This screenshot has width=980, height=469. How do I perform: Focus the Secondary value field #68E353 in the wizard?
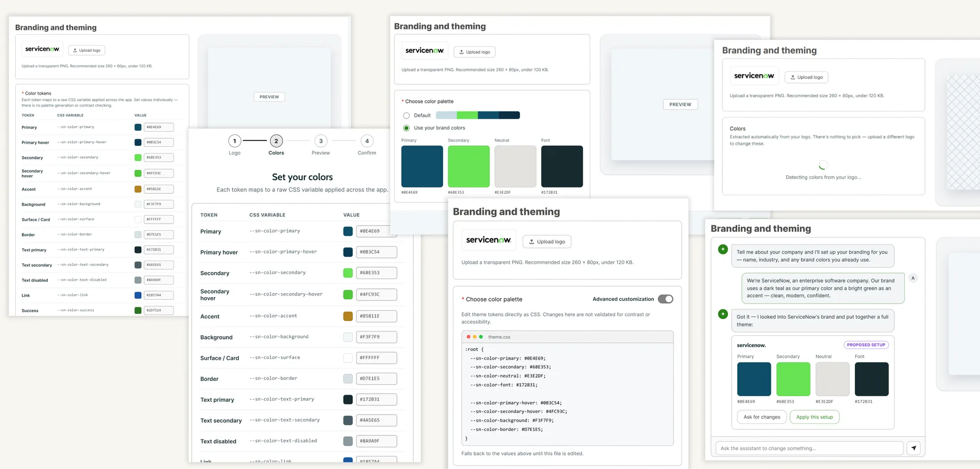click(376, 273)
